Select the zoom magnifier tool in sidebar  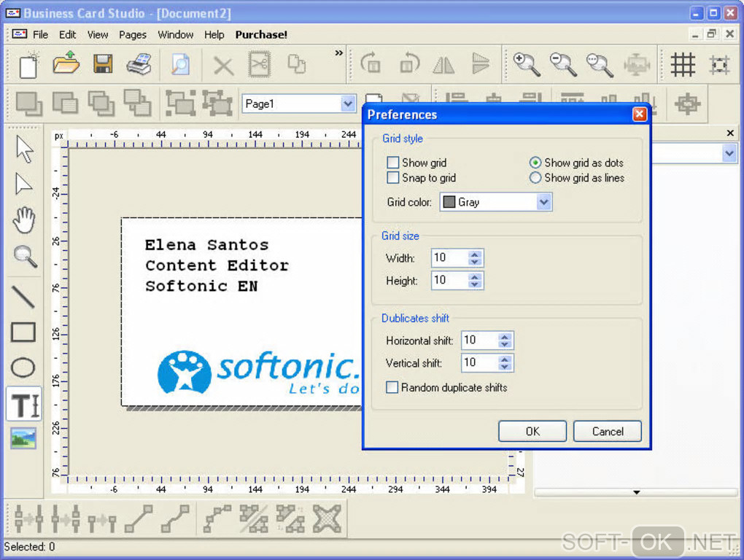[x=25, y=257]
